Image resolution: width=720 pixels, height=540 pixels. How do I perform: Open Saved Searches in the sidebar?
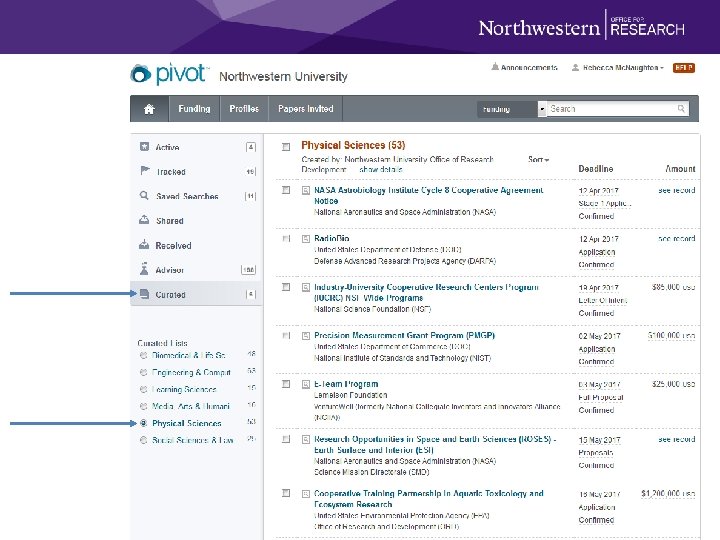pos(197,196)
